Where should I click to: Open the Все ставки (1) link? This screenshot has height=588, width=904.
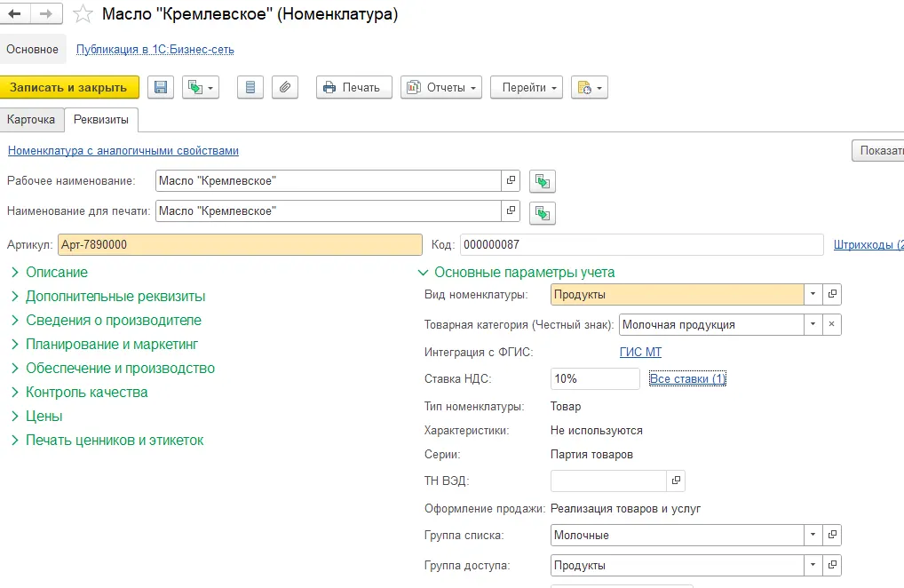coord(688,378)
